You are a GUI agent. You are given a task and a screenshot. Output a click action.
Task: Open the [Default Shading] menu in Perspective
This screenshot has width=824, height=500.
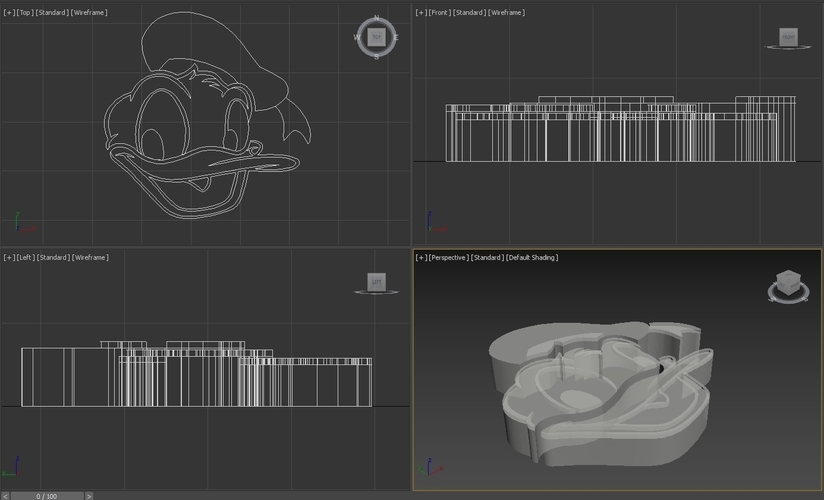click(x=532, y=258)
